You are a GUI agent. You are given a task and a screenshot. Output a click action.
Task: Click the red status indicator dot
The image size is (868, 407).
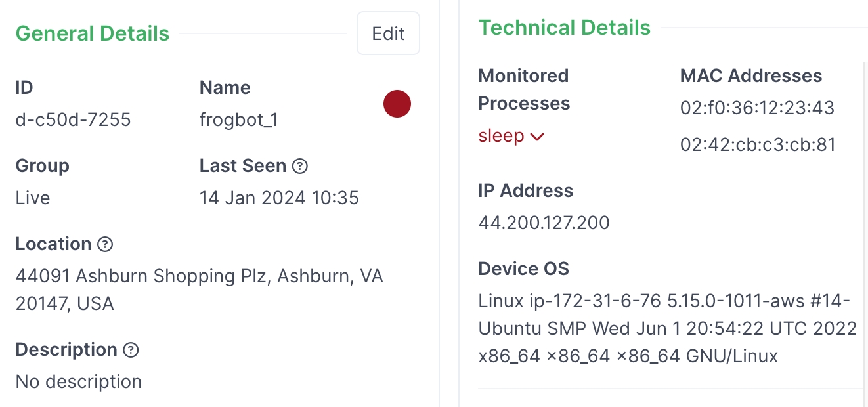point(397,104)
